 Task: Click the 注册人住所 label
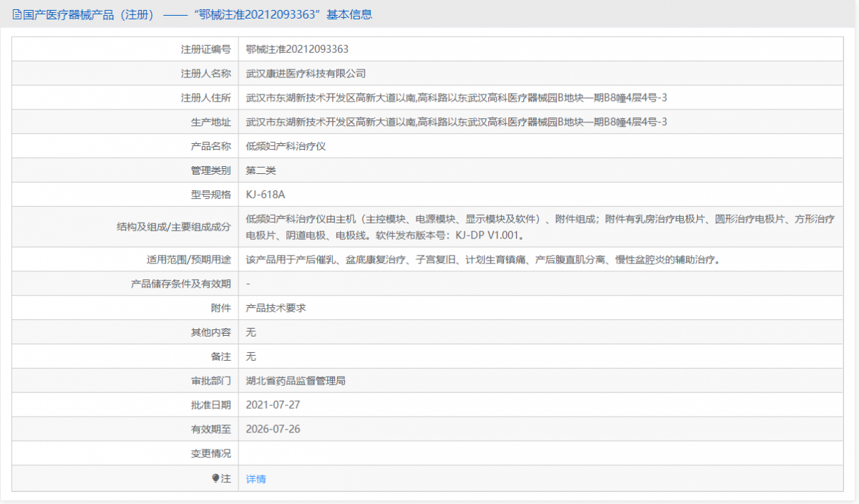click(x=206, y=98)
